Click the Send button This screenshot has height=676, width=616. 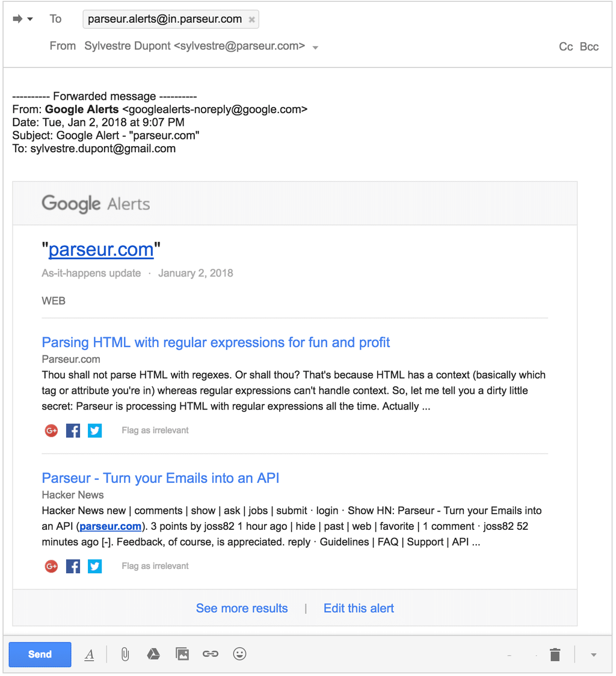[40, 654]
